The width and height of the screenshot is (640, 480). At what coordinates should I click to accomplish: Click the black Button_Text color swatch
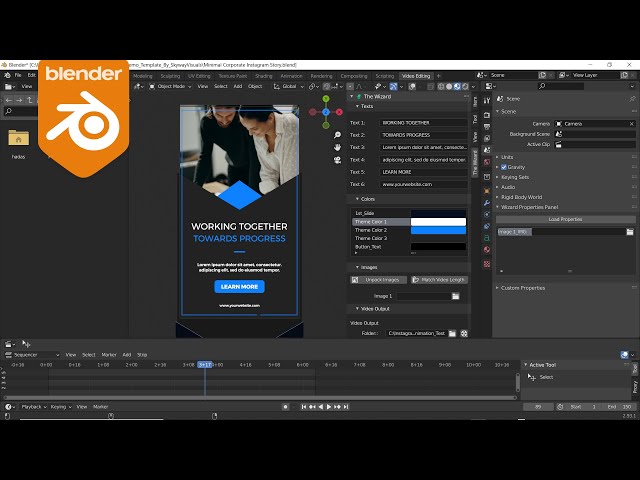(438, 247)
